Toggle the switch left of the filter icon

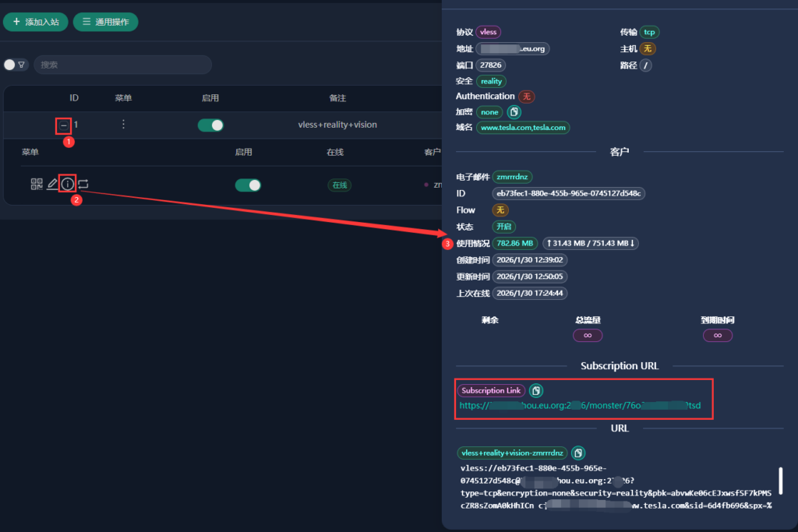(9, 65)
